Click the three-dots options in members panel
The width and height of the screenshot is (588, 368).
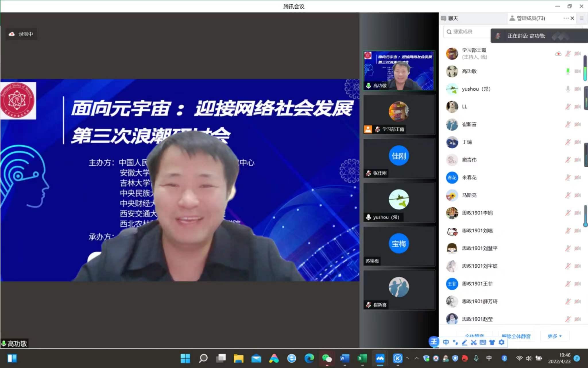566,18
